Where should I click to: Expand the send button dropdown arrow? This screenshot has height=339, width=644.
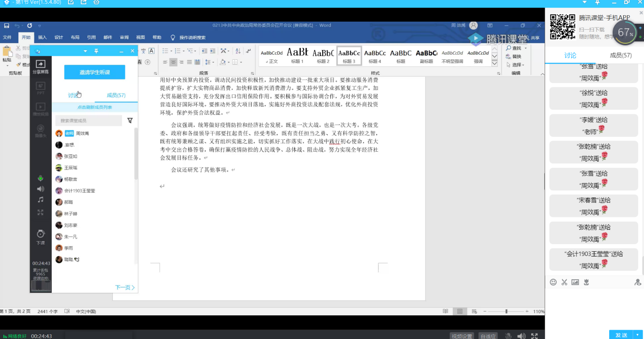pyautogui.click(x=638, y=335)
